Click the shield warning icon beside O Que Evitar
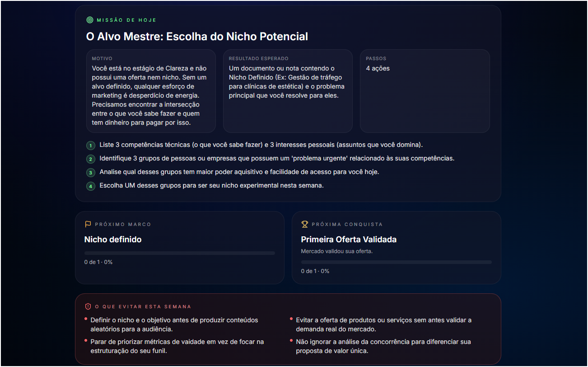The image size is (588, 367). pos(88,306)
